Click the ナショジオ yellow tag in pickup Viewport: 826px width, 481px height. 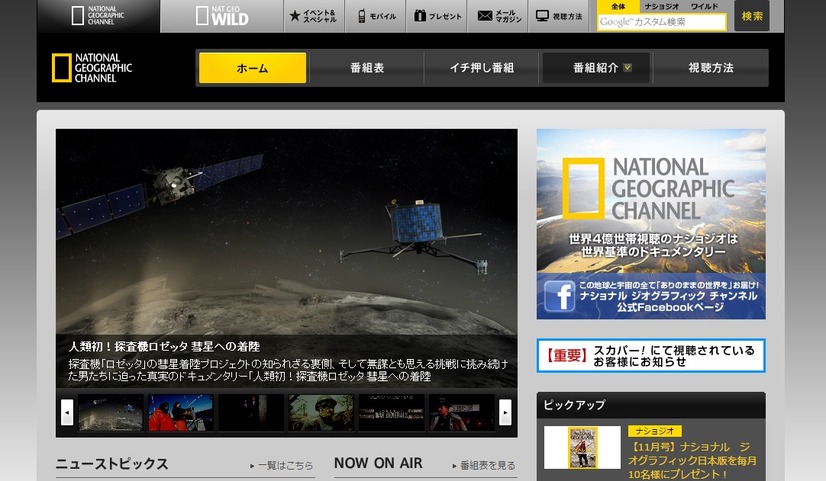coord(655,431)
